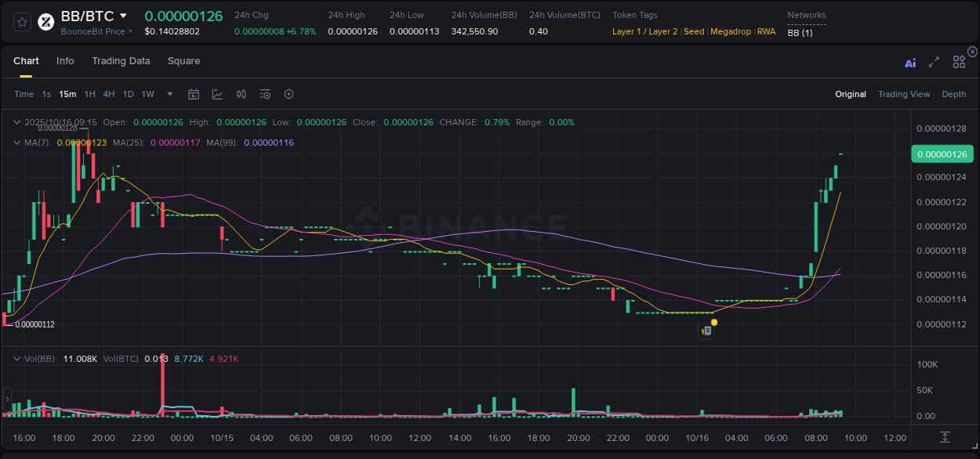The image size is (980, 459).
Task: Select the chart style line icon
Action: point(217,93)
